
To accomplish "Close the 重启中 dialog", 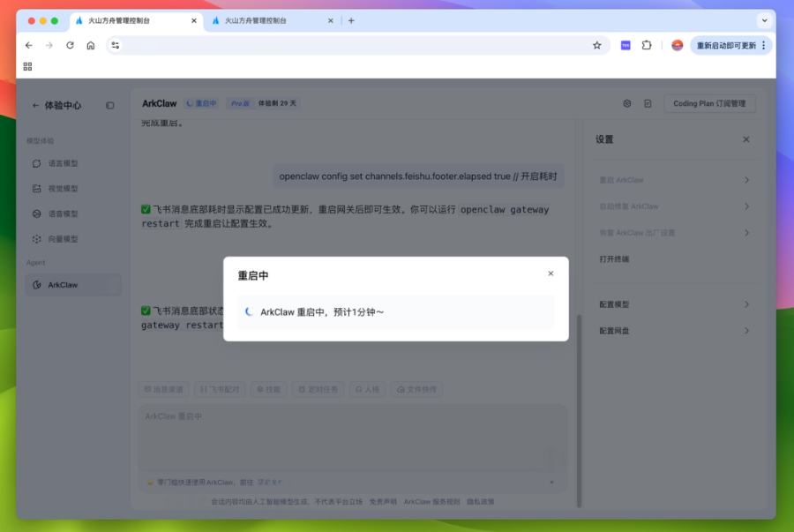I will click(551, 273).
